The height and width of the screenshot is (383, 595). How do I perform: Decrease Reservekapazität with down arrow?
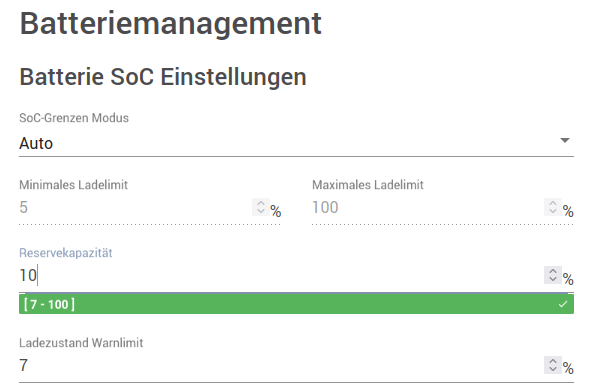(x=553, y=279)
